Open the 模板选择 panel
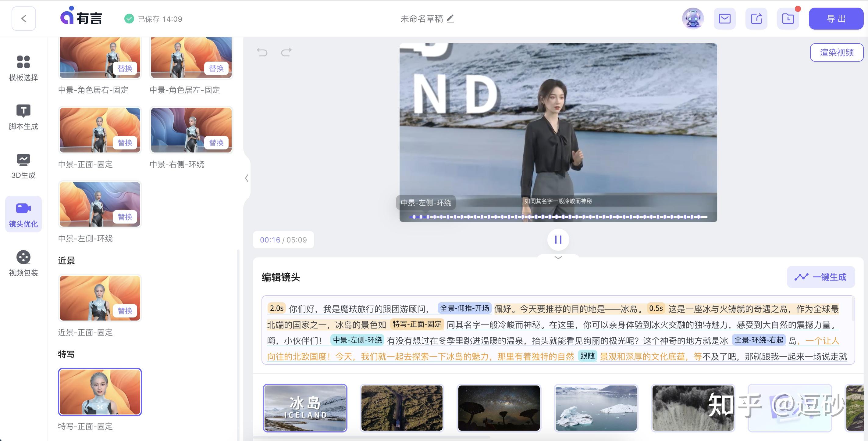 [x=23, y=68]
